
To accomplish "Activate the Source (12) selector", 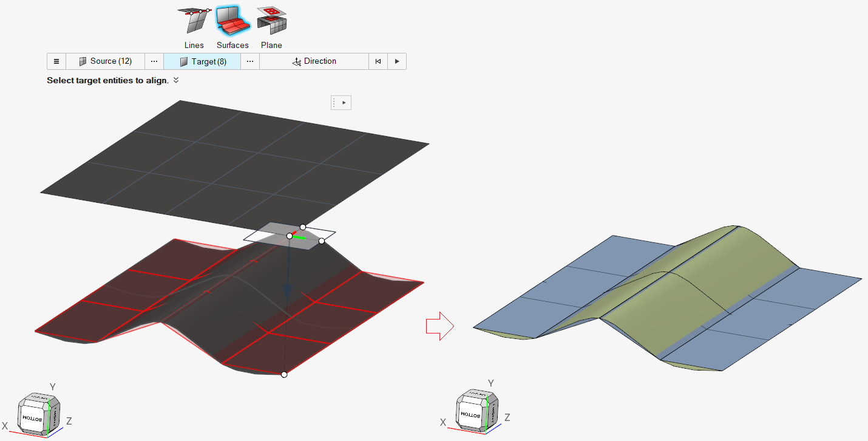I will click(x=105, y=61).
